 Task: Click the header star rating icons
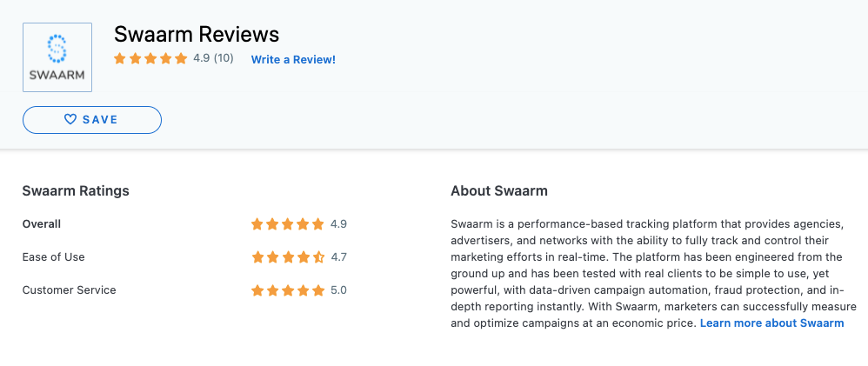pyautogui.click(x=150, y=58)
